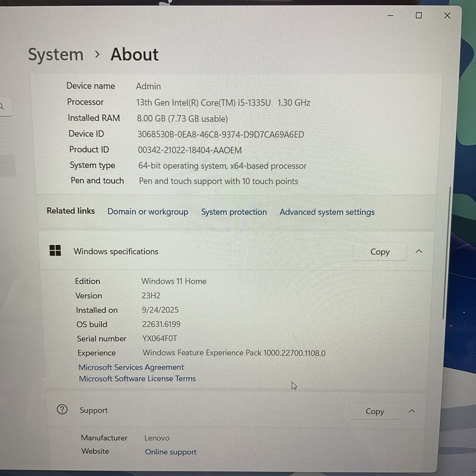This screenshot has height=476, width=476.
Task: Select the serial number YX064F0T
Action: click(159, 338)
